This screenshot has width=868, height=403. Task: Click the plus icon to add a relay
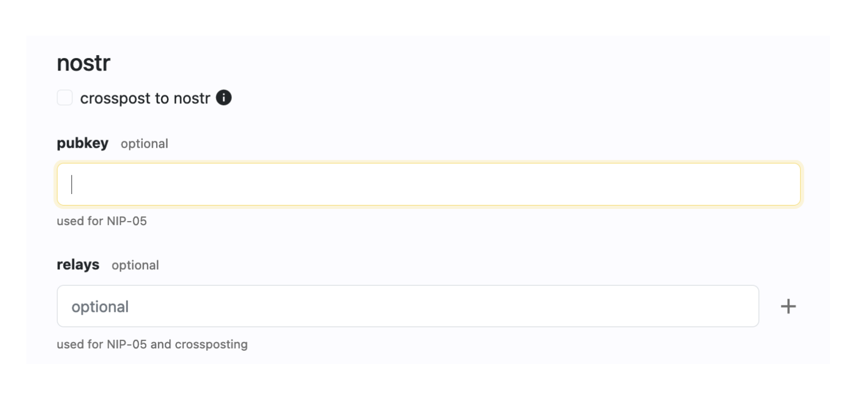788,307
